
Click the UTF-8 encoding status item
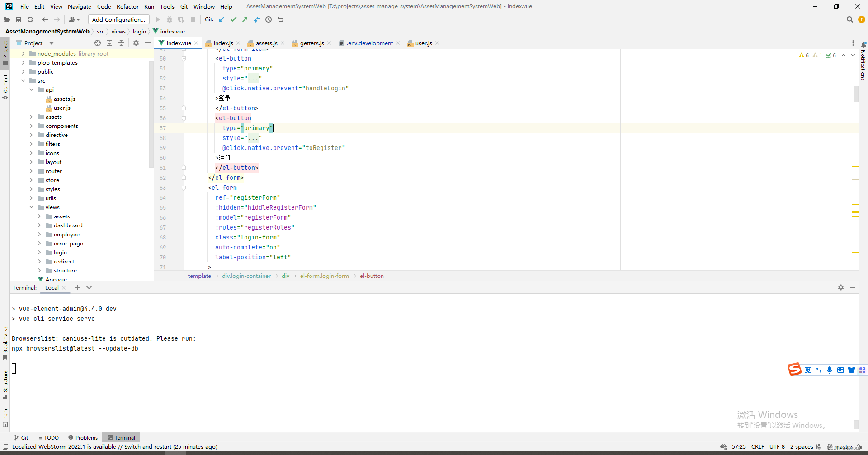coord(777,446)
